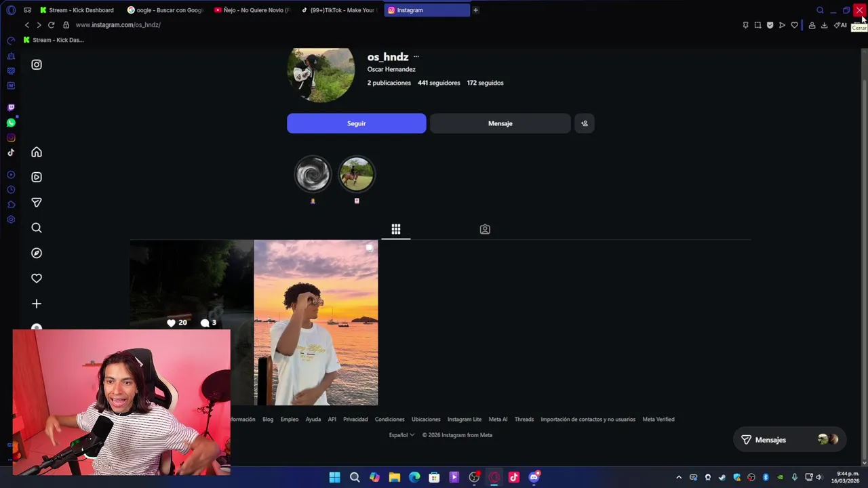Image resolution: width=868 pixels, height=488 pixels.
Task: Select the tagged photos tab
Action: 485,229
